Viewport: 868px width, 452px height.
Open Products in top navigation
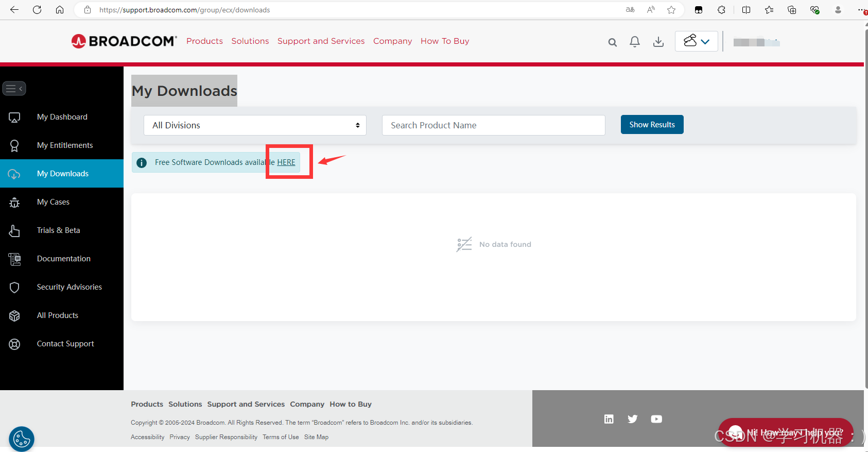(204, 41)
